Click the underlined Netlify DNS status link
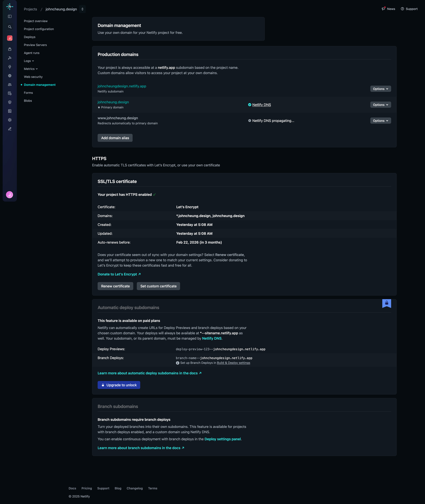This screenshot has width=425, height=504. click(262, 105)
